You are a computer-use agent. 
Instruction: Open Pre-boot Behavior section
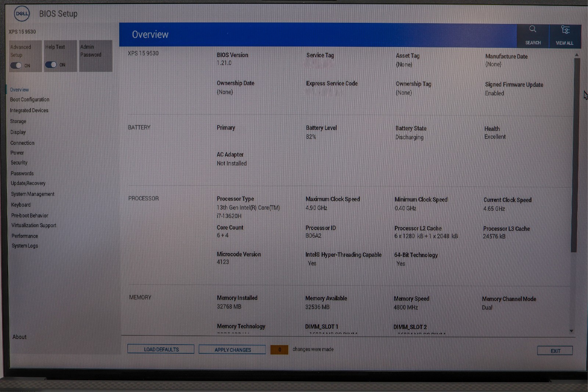click(x=30, y=215)
